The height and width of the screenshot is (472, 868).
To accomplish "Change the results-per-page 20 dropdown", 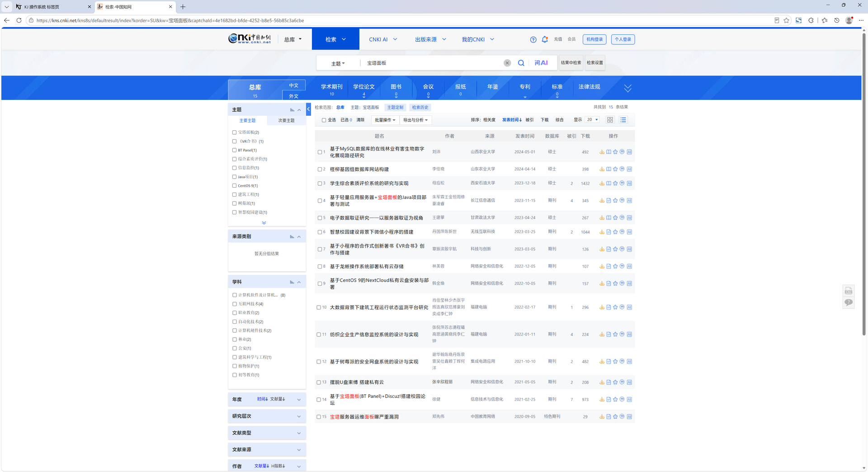I will (592, 120).
